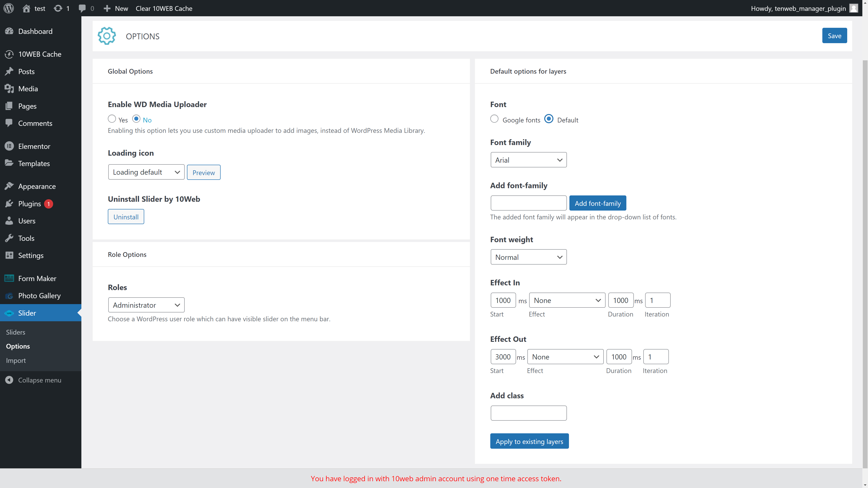Viewport: 868px width, 488px height.
Task: Click the 10WEB Cache sidebar icon
Action: point(9,54)
